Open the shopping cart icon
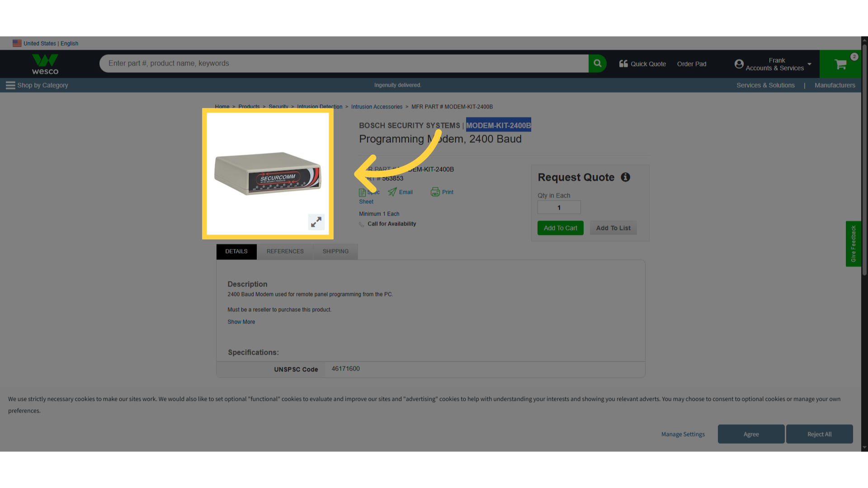This screenshot has height=488, width=868. [x=840, y=64]
